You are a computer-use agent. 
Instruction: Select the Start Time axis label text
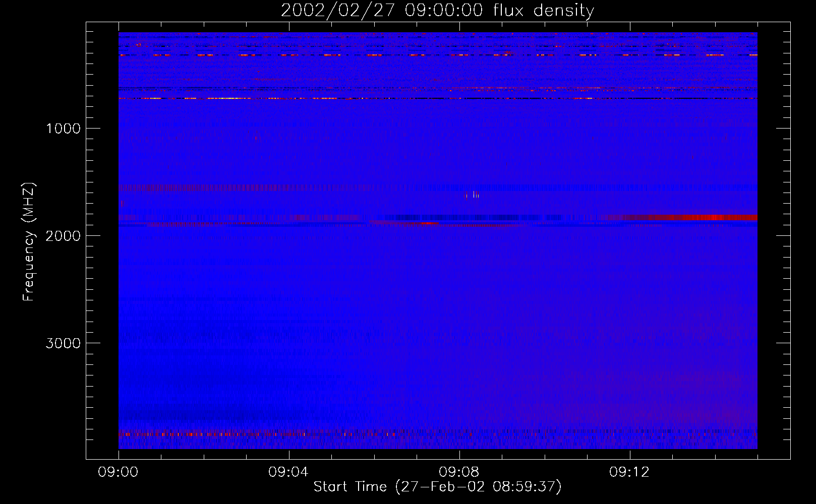pyautogui.click(x=437, y=487)
